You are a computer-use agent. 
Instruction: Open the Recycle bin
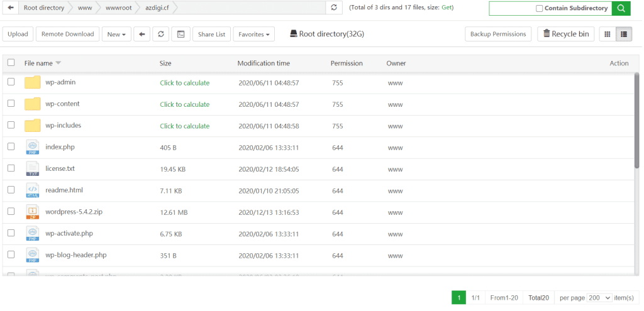point(565,34)
